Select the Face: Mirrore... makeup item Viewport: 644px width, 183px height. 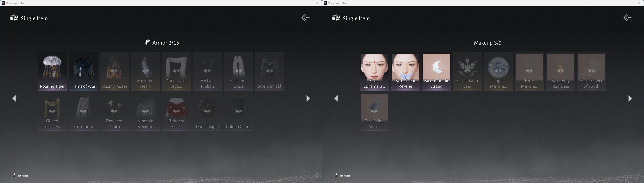529,71
